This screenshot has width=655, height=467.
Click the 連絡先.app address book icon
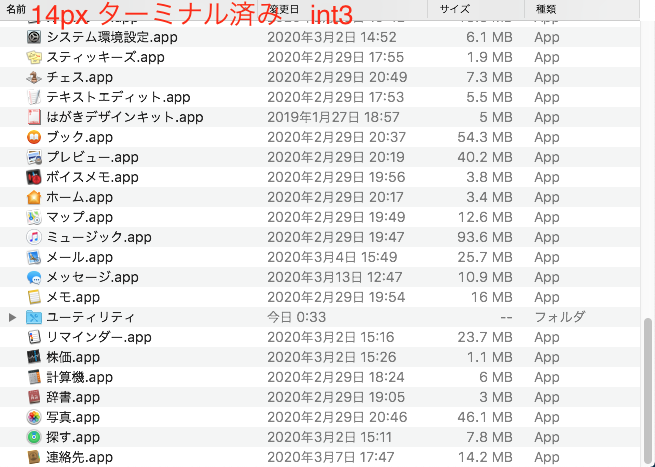(x=34, y=457)
